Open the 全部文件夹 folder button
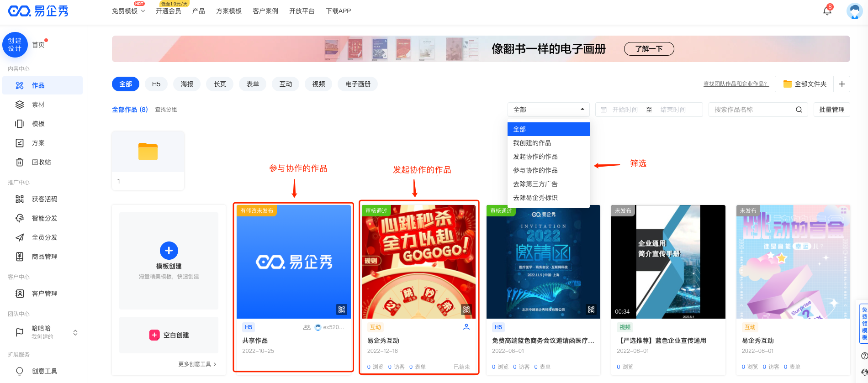Viewport: 868px width, 383px height. pyautogui.click(x=804, y=84)
